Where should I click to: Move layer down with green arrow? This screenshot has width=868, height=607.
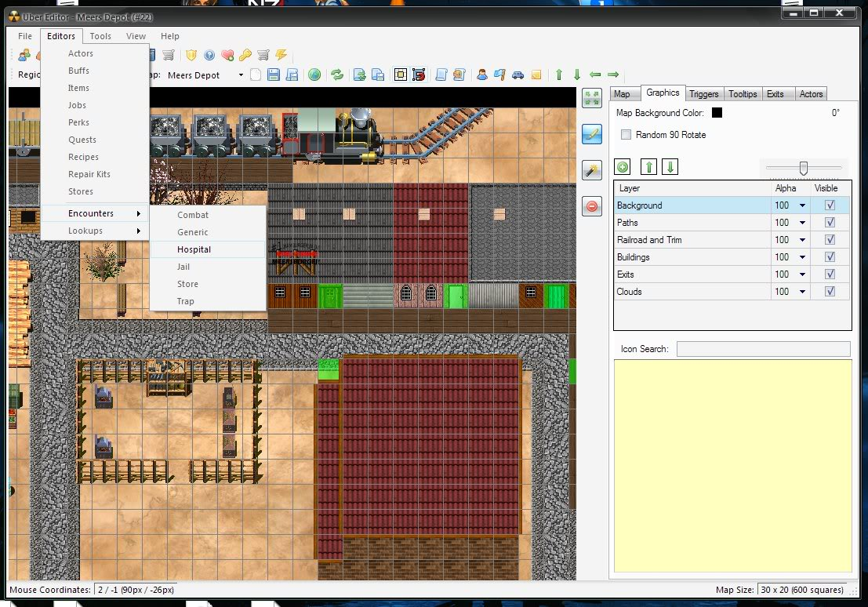tap(670, 166)
